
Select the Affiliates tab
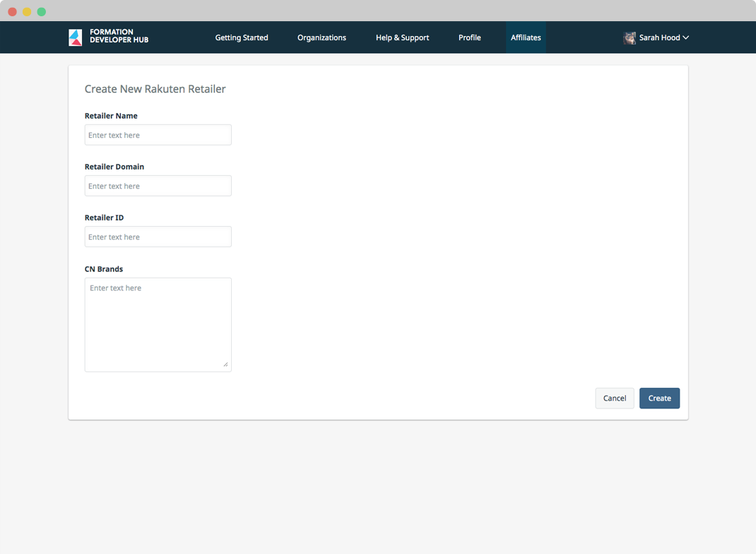[x=526, y=37]
